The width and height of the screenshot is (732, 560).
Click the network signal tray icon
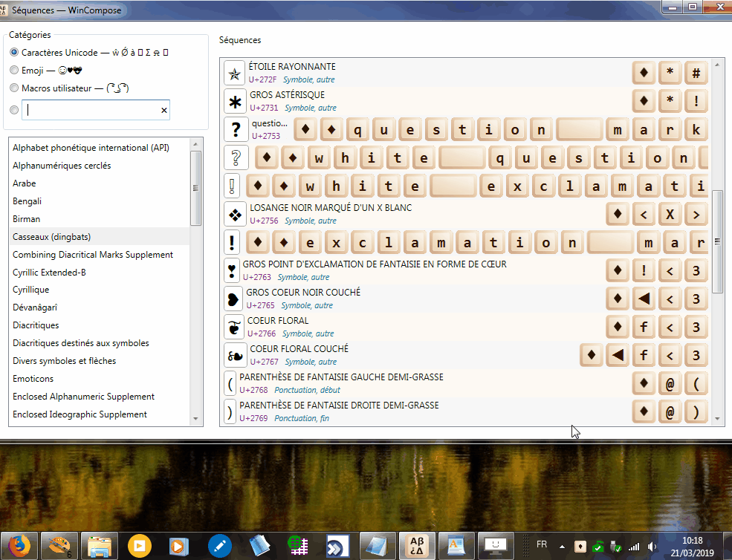pyautogui.click(x=633, y=547)
